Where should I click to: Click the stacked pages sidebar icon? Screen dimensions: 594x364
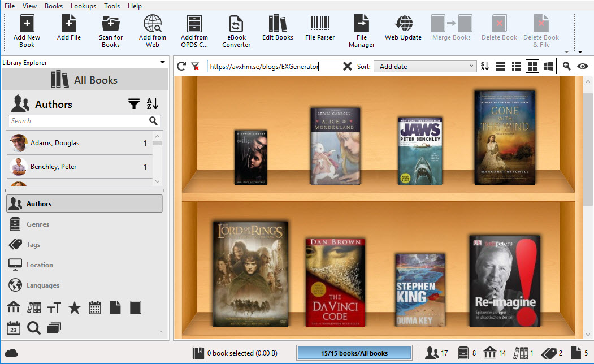[x=54, y=328]
